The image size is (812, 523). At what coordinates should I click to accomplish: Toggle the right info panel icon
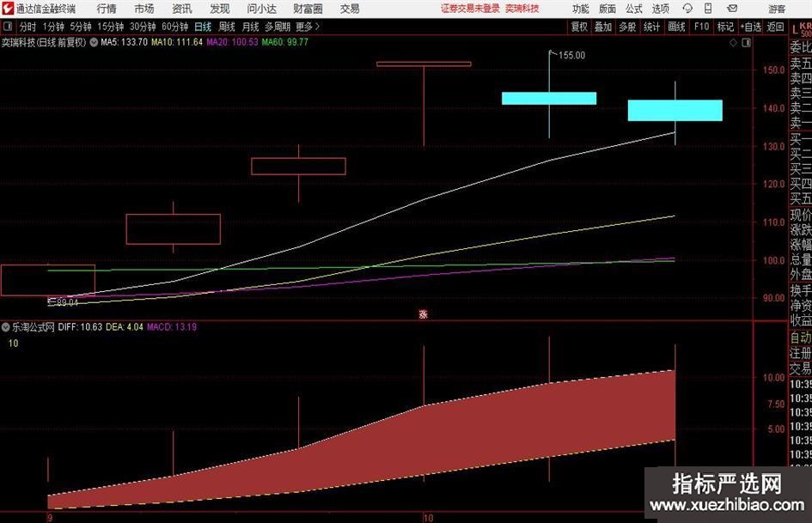746,43
